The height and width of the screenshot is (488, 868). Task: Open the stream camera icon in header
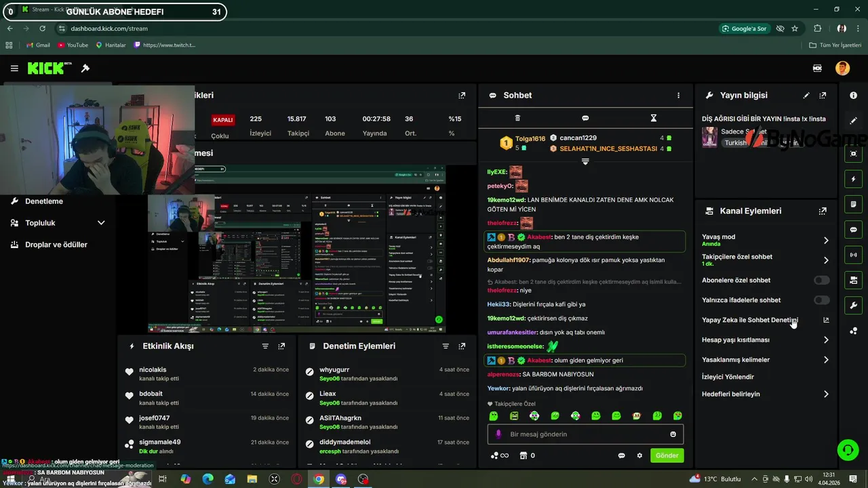click(x=817, y=68)
